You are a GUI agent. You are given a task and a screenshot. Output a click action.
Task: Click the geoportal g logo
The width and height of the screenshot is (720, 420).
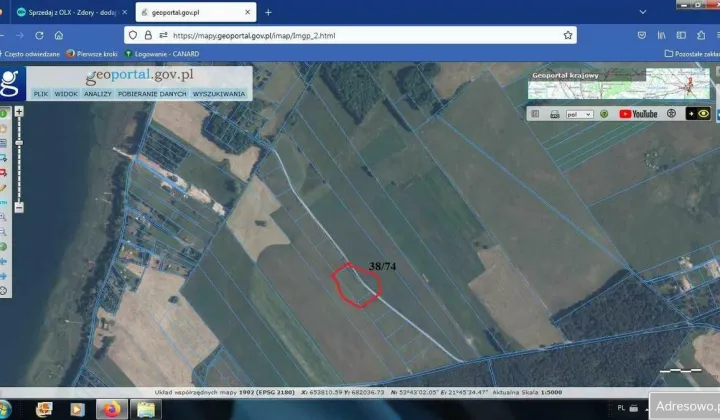pyautogui.click(x=11, y=83)
